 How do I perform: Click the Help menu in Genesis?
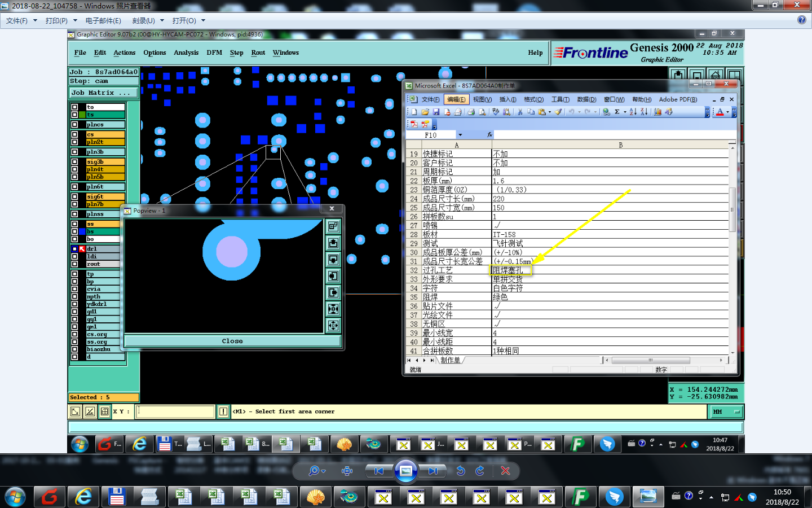click(535, 52)
